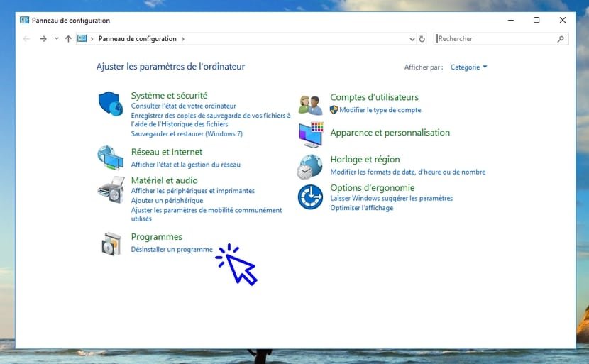Click the Control Panel icon in address bar

tap(82, 38)
